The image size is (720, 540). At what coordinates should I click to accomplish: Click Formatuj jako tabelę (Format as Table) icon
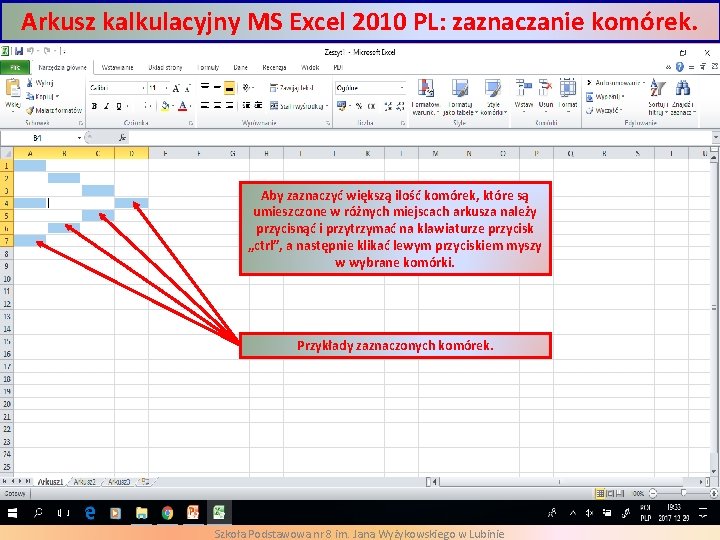460,88
